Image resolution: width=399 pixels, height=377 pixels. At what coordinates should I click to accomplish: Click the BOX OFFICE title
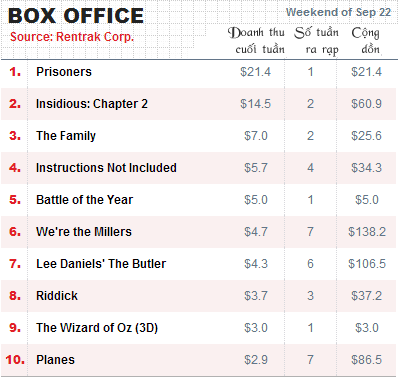click(x=76, y=16)
